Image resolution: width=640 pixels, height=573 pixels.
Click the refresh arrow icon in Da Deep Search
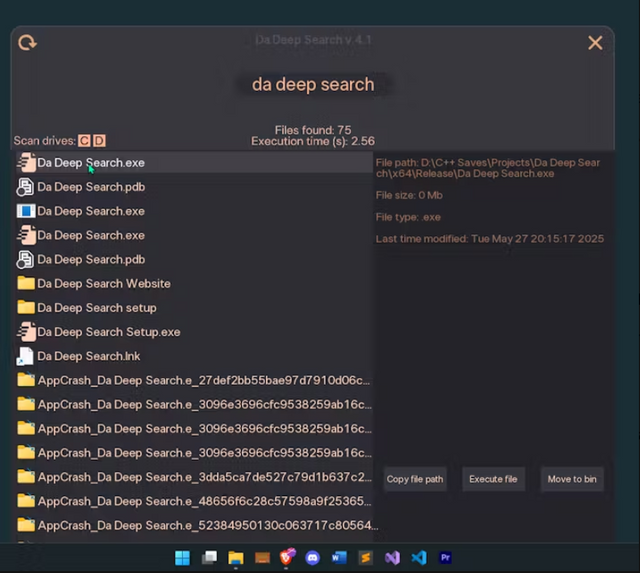tap(27, 42)
